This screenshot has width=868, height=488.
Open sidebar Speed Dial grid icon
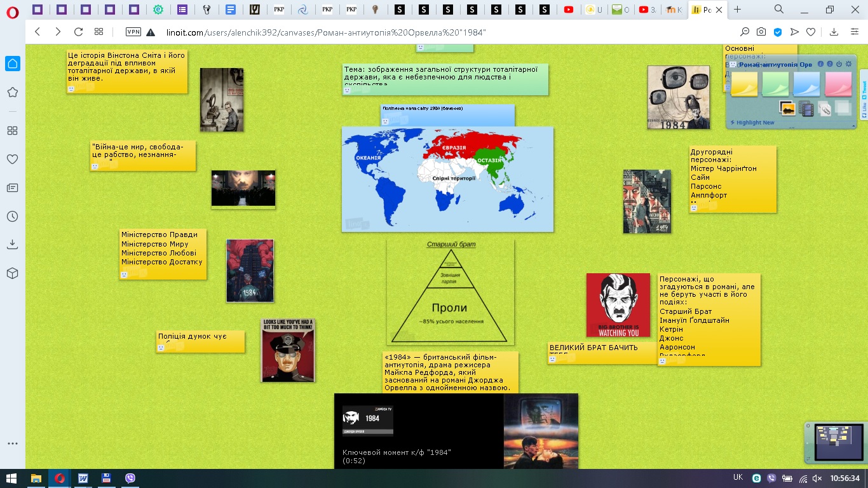pyautogui.click(x=12, y=130)
